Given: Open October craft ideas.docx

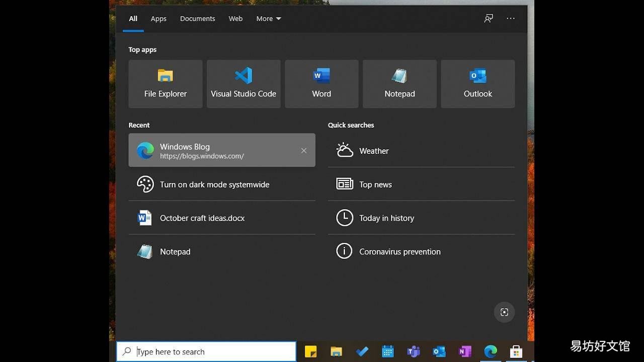Looking at the screenshot, I should pyautogui.click(x=222, y=218).
